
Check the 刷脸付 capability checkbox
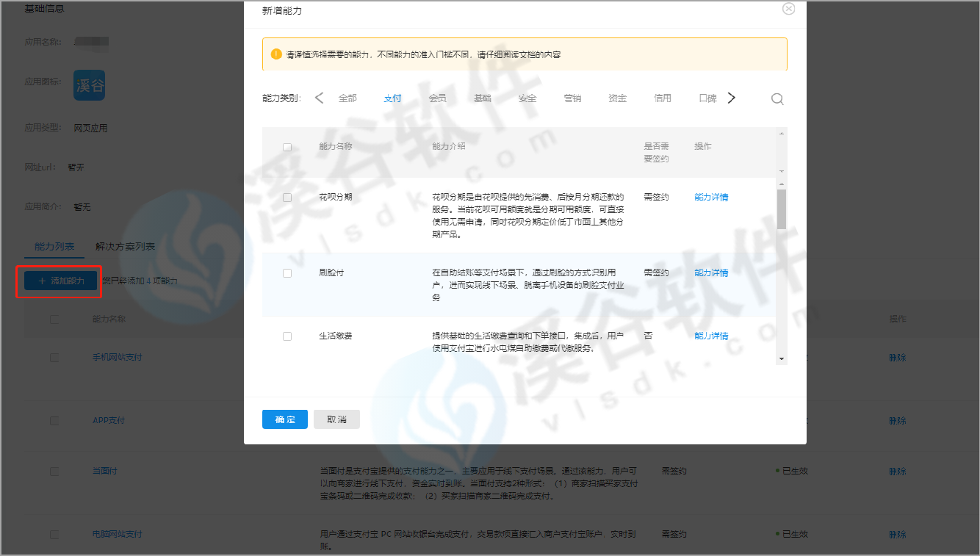pyautogui.click(x=287, y=273)
